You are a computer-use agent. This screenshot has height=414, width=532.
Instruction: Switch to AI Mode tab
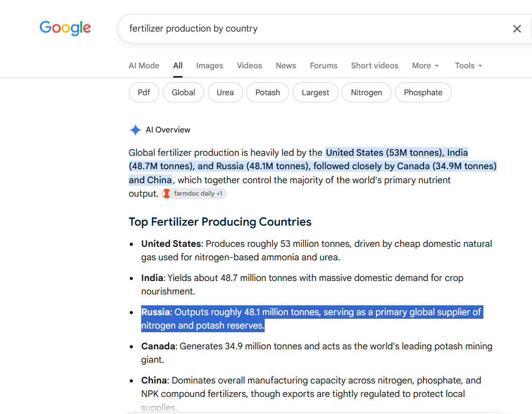pyautogui.click(x=144, y=66)
